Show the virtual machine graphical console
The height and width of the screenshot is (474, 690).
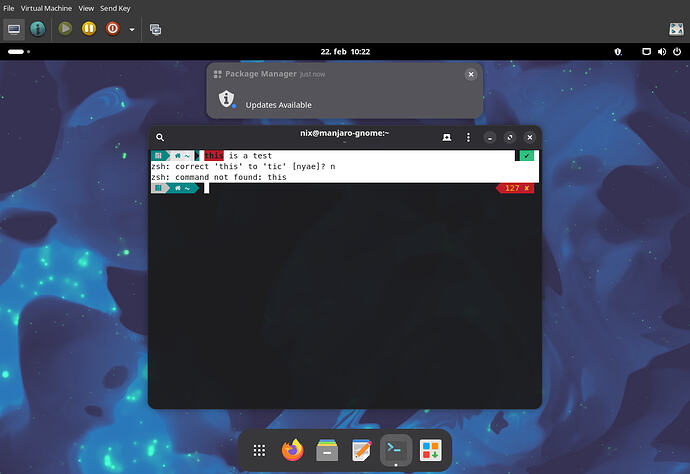tap(15, 29)
